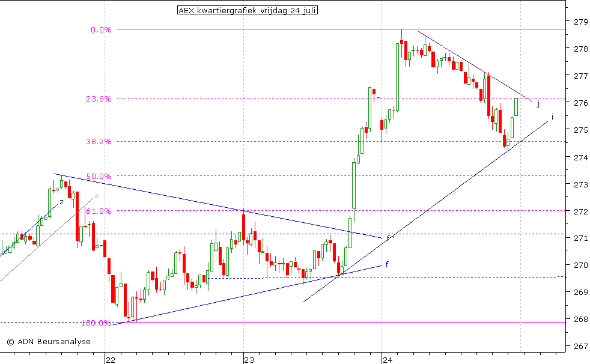Screen dimensions: 590x364
Task: Click the ADN Beursanalyse copyright text
Action: [x=49, y=341]
